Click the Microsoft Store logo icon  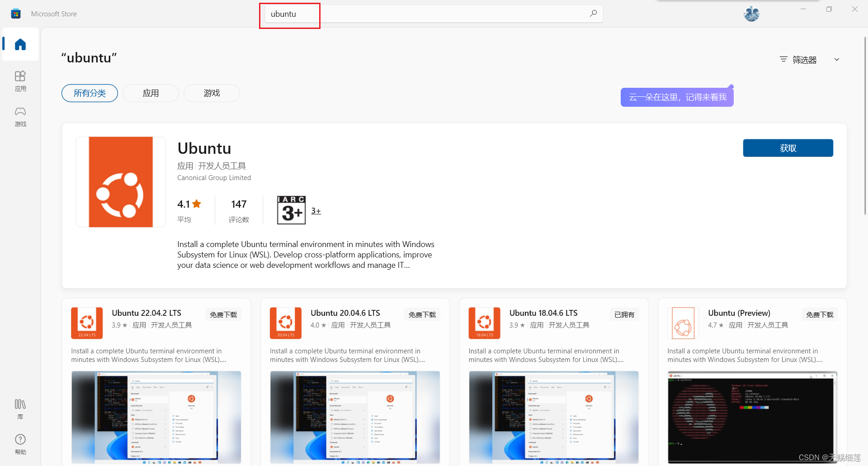click(x=16, y=14)
